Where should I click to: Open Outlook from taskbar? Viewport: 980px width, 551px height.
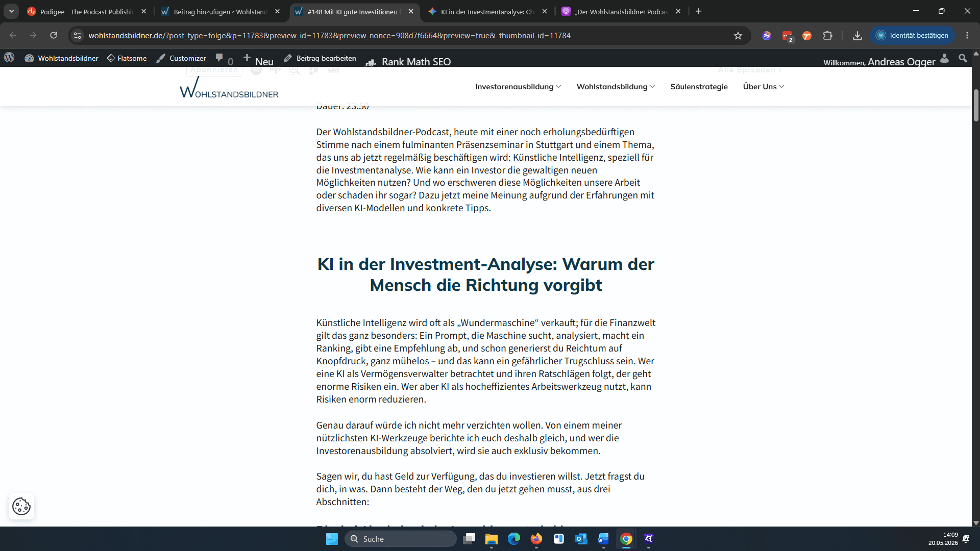coord(581,539)
